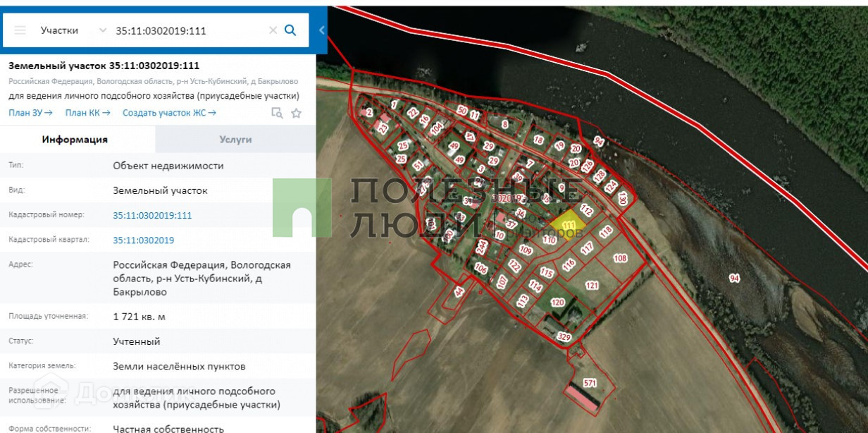The height and width of the screenshot is (433, 868).
Task: Click the status value Учтенный
Action: click(136, 341)
